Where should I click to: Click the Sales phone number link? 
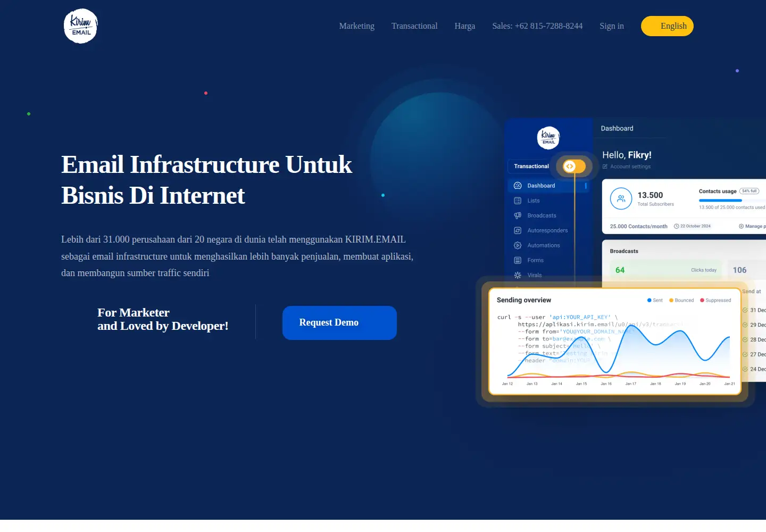click(537, 26)
